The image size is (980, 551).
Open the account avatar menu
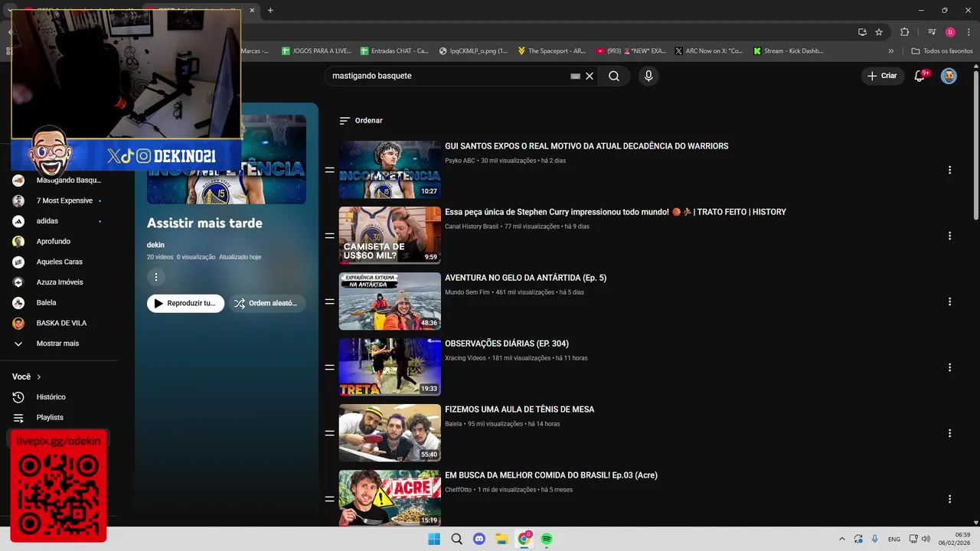949,76
